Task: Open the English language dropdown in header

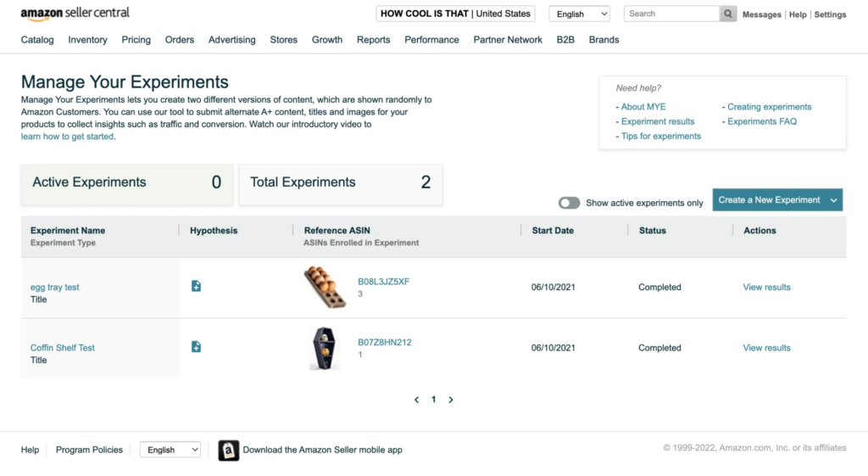Action: pyautogui.click(x=579, y=14)
